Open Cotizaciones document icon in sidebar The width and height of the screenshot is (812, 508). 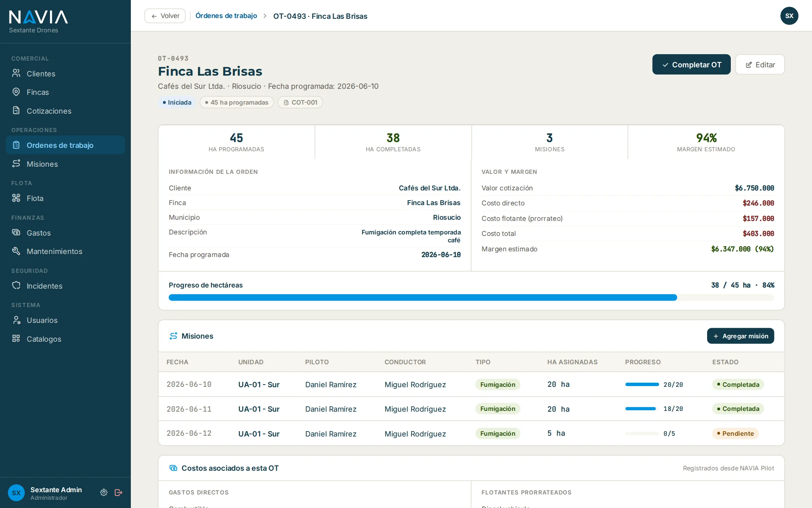[x=16, y=111]
